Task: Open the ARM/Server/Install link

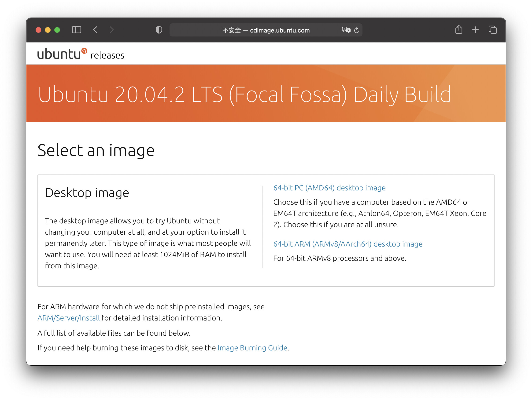Action: (69, 318)
